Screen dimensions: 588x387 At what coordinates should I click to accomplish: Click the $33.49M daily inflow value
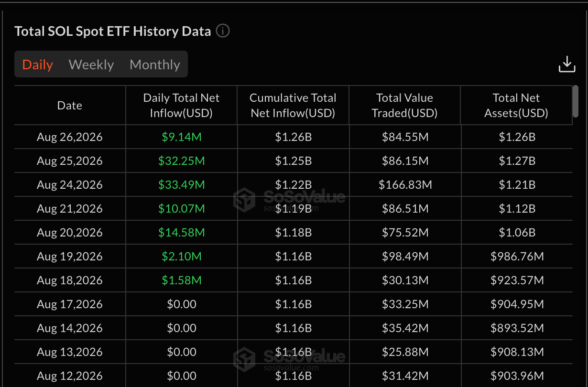click(x=182, y=185)
